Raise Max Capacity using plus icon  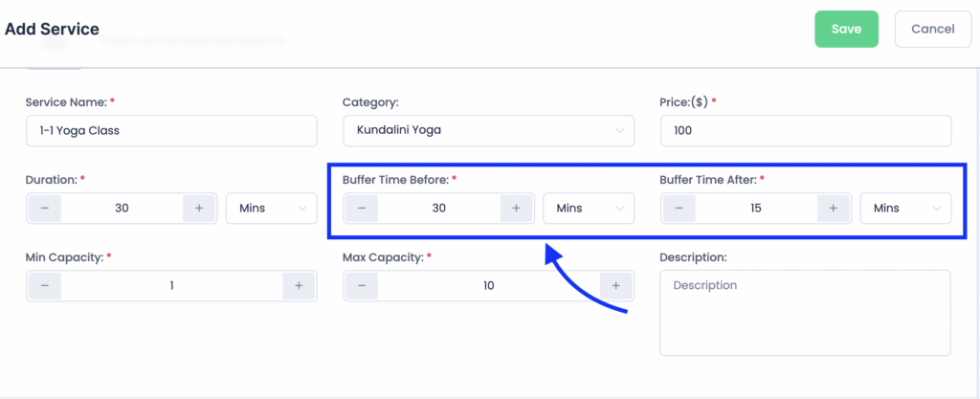[x=616, y=285]
